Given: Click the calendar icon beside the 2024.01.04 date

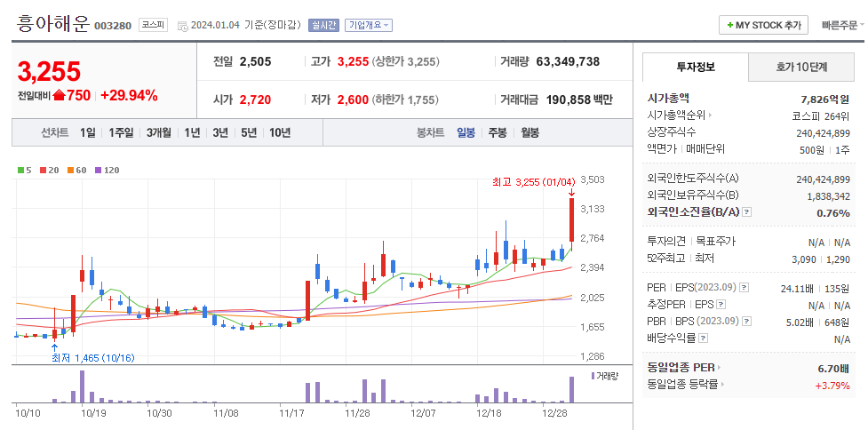Looking at the screenshot, I should click(x=183, y=26).
